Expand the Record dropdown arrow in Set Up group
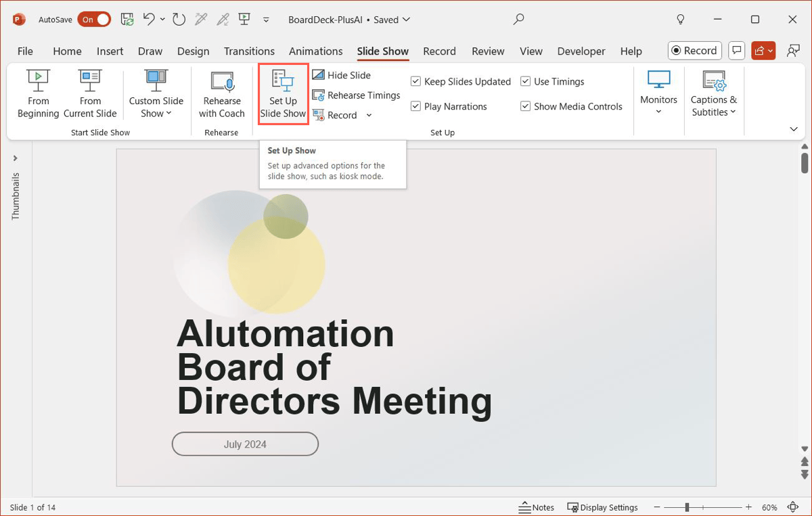The width and height of the screenshot is (812, 516). (369, 116)
